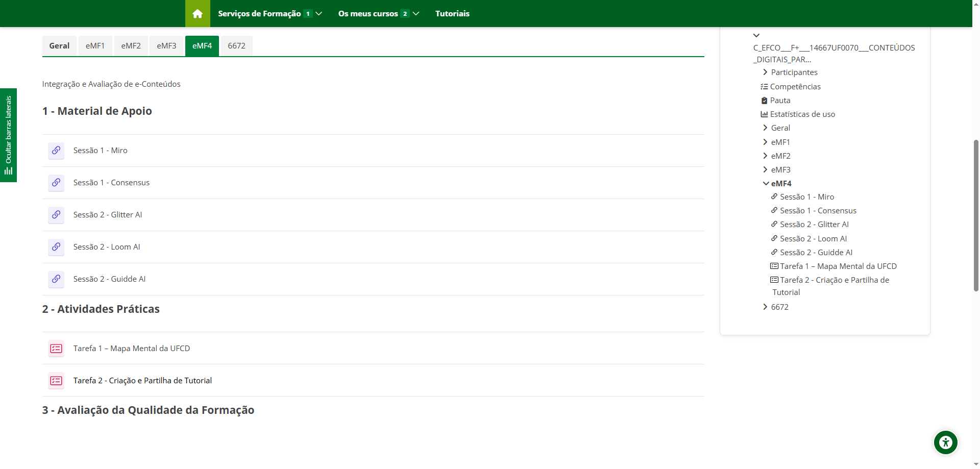This screenshot has height=469, width=980.
Task: Click the link icon beside Sessão 2 - Glitter AI
Action: [x=56, y=215]
